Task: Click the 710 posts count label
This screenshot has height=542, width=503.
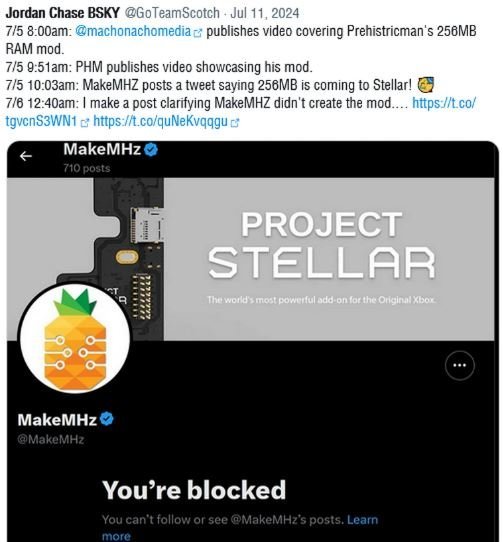Action: (x=87, y=168)
